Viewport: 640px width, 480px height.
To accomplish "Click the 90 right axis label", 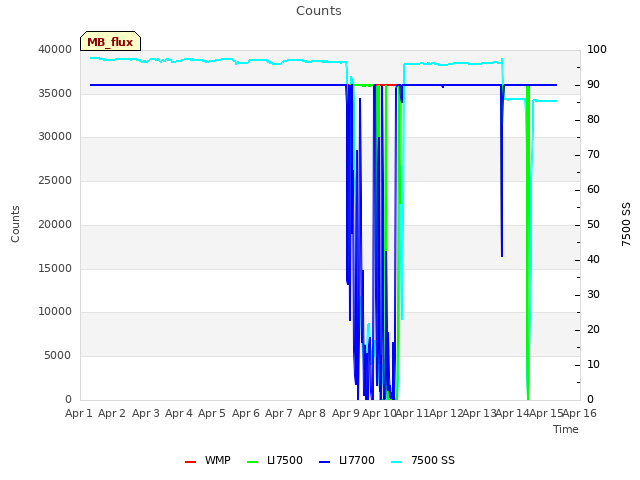I will tap(593, 84).
